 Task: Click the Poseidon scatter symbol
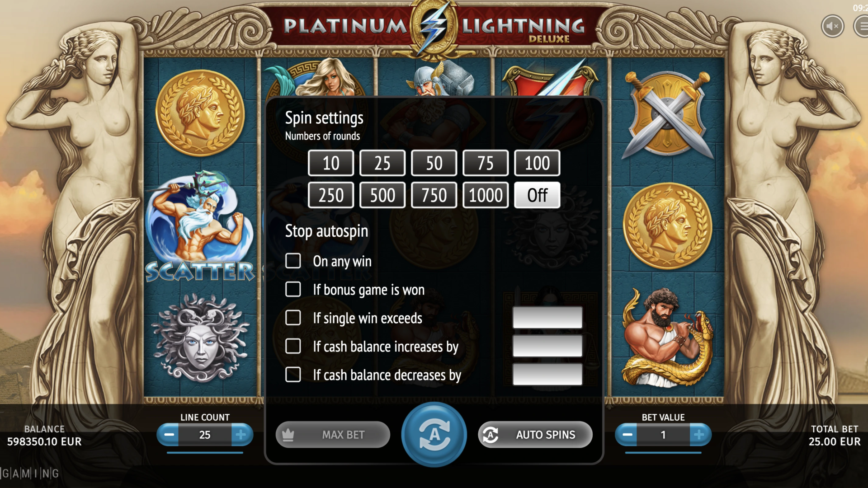point(201,226)
